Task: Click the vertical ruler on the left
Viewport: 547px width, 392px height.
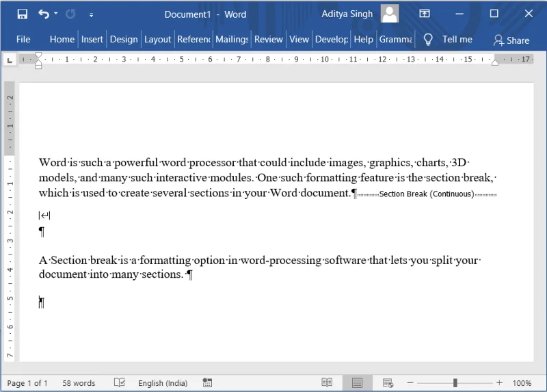Action: pyautogui.click(x=10, y=222)
